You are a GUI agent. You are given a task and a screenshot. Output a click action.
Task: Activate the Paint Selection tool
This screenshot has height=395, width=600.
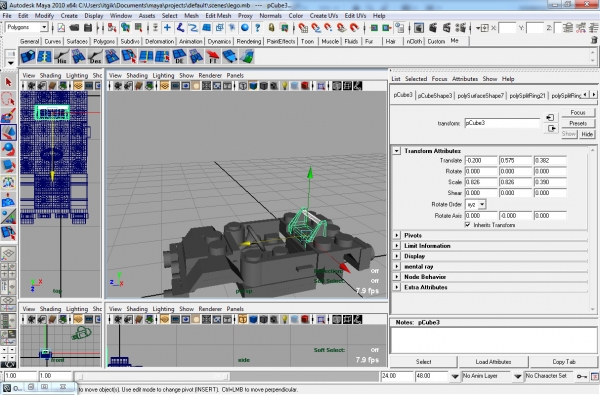[8, 116]
